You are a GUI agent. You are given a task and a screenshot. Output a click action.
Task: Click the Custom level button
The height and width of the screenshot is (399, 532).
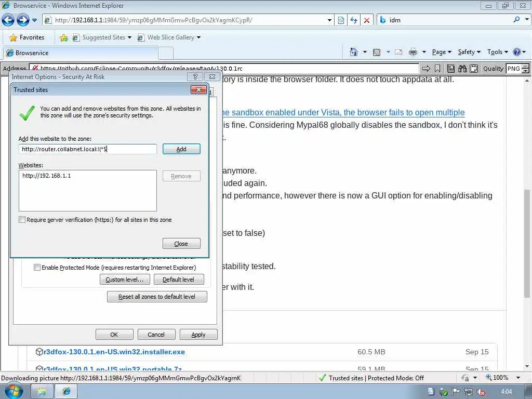point(125,280)
